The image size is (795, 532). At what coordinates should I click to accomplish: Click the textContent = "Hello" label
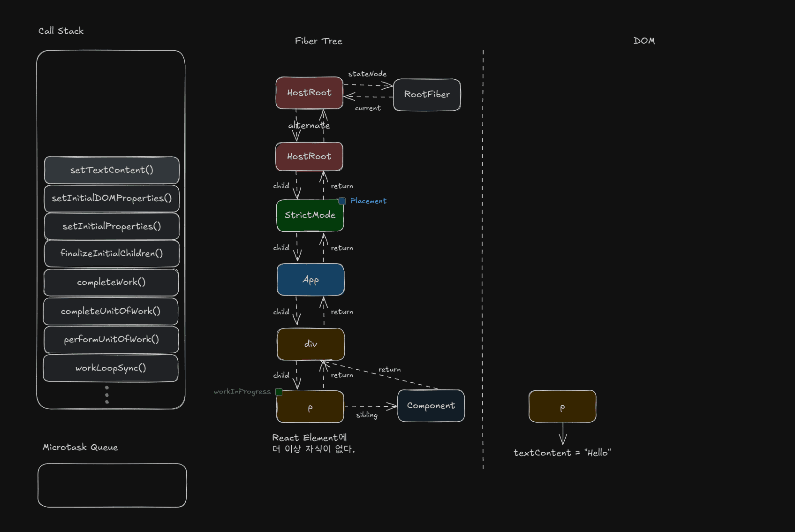click(562, 453)
